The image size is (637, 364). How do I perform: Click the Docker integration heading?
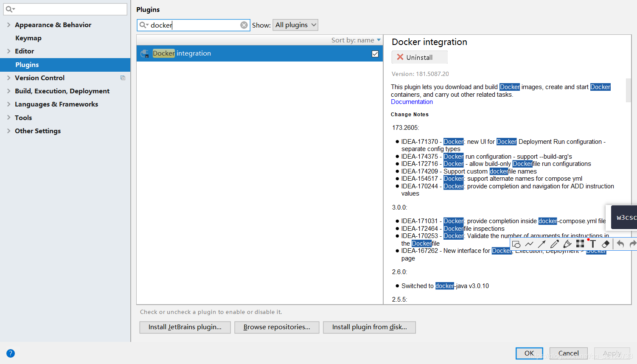429,42
